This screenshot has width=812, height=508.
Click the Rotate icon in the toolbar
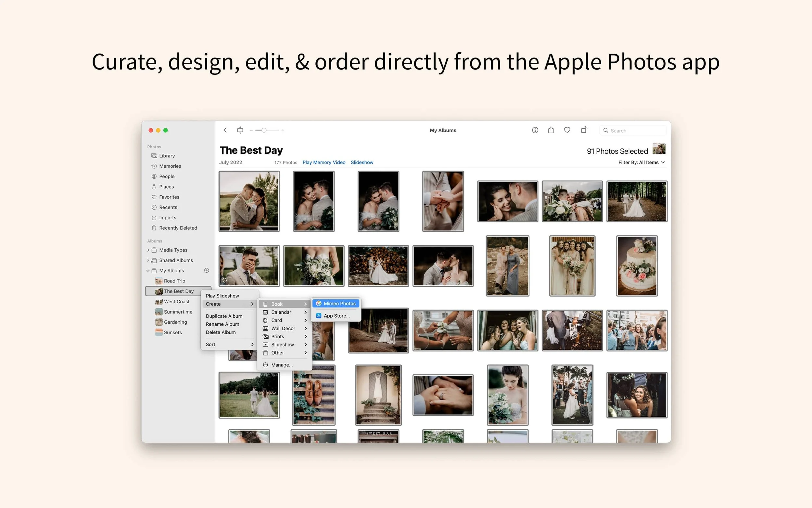[x=584, y=130]
